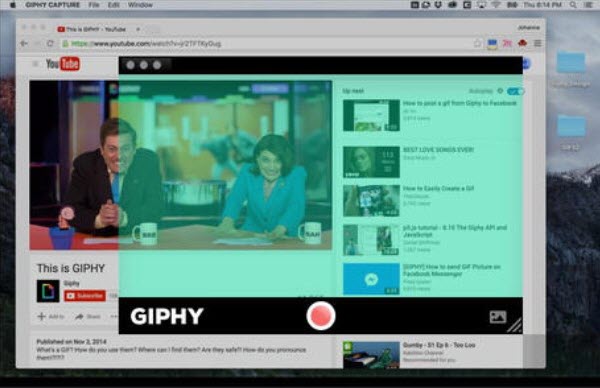The height and width of the screenshot is (388, 600).
Task: Toggle the Autoplay switch
Action: coord(515,91)
